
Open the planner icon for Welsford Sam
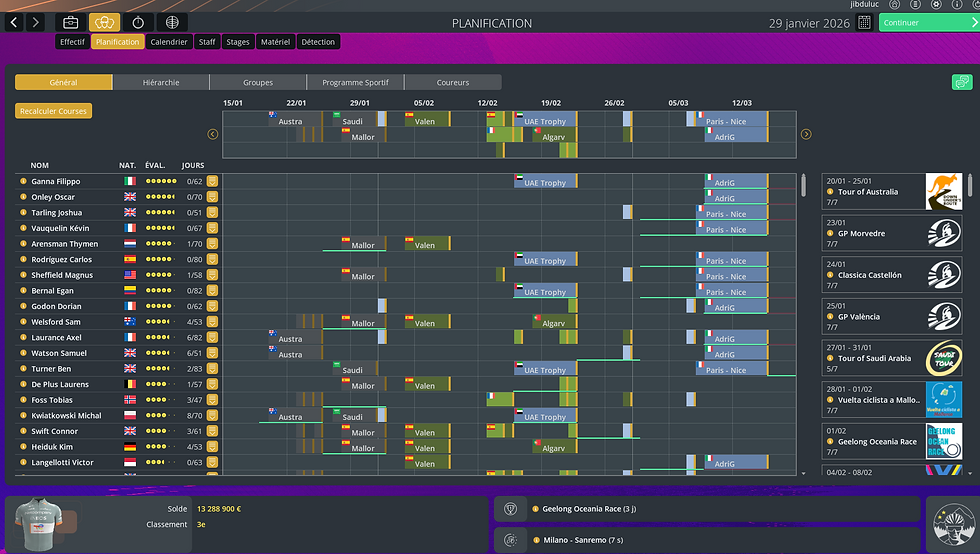[x=212, y=322]
